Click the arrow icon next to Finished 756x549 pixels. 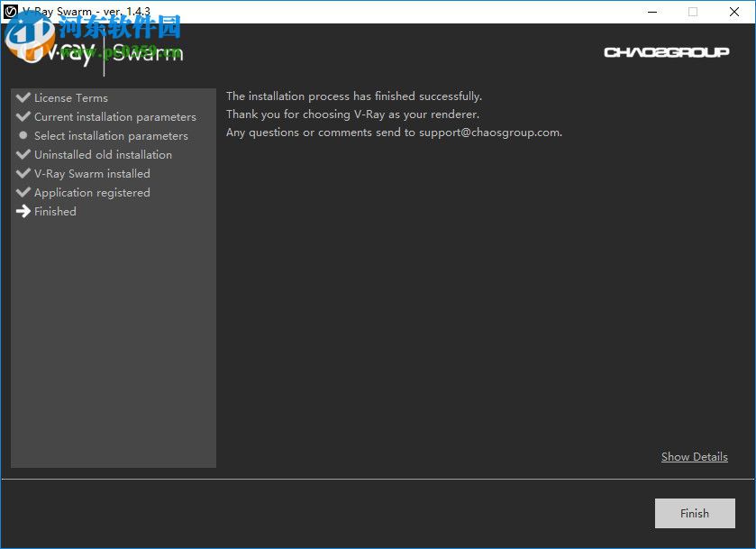[23, 211]
